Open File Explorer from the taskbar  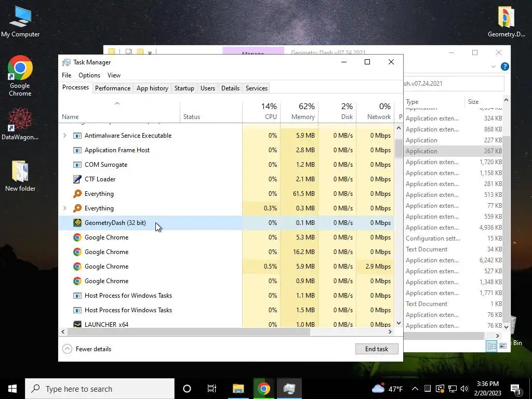click(x=238, y=389)
